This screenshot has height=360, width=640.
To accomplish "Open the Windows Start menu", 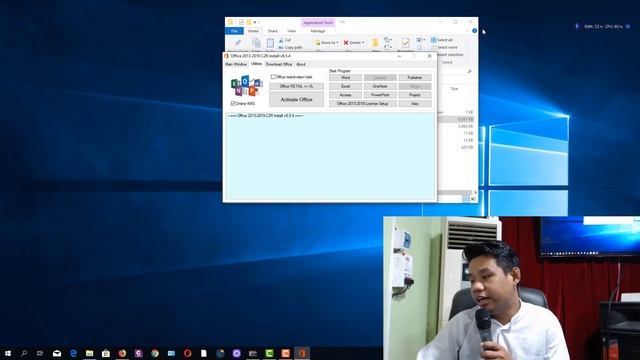I will 8,353.
